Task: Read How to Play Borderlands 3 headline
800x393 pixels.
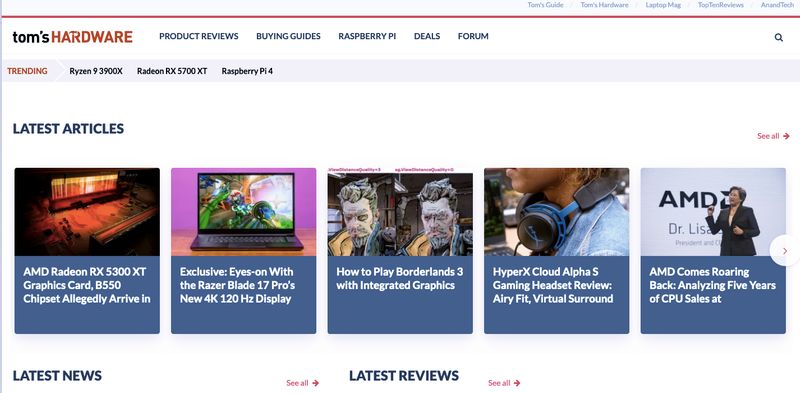Action: click(400, 279)
